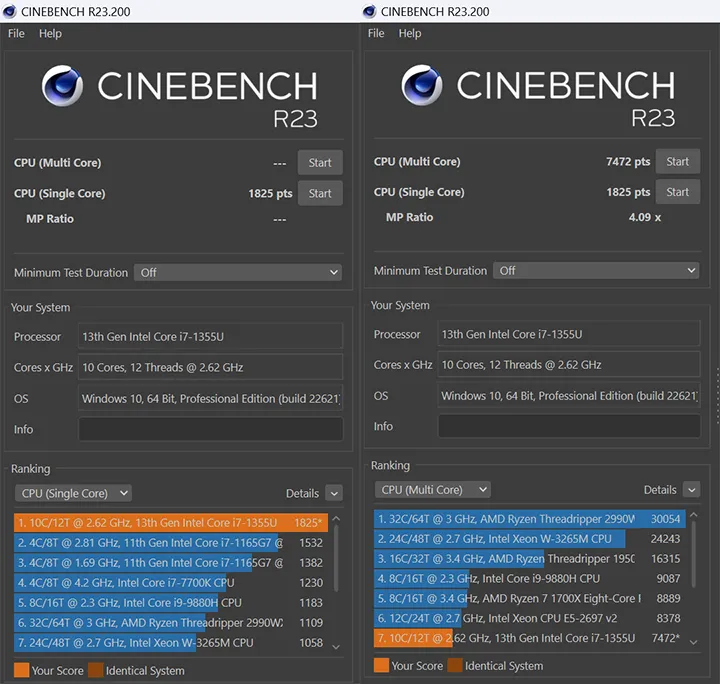Open Minimum Test Duration dropdown in the left window

[x=237, y=272]
